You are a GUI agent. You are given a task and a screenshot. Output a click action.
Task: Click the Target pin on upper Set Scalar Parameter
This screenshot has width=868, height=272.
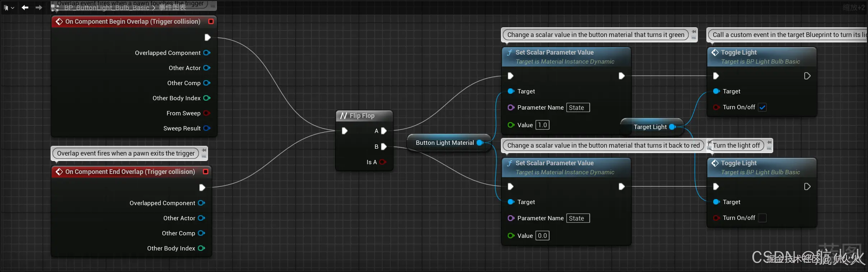(x=511, y=91)
